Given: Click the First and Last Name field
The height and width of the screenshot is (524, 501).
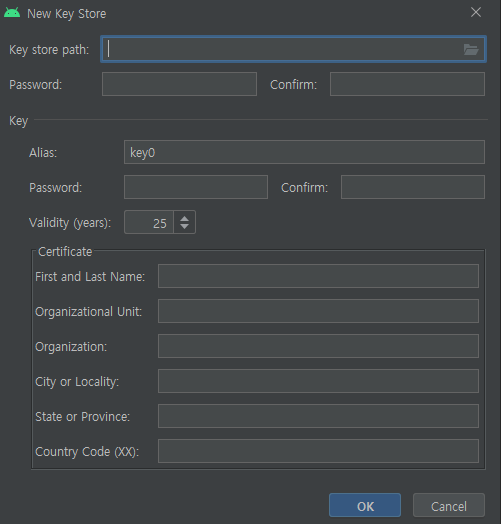Looking at the screenshot, I should 318,276.
